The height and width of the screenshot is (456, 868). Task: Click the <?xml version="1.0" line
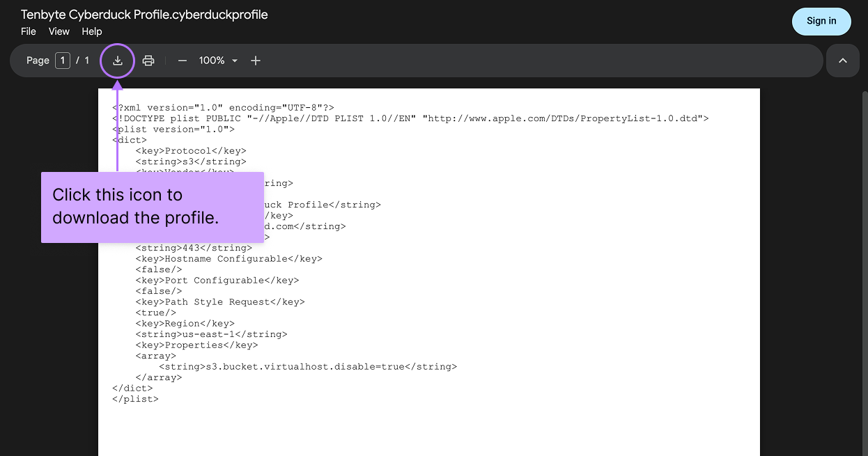pos(223,108)
